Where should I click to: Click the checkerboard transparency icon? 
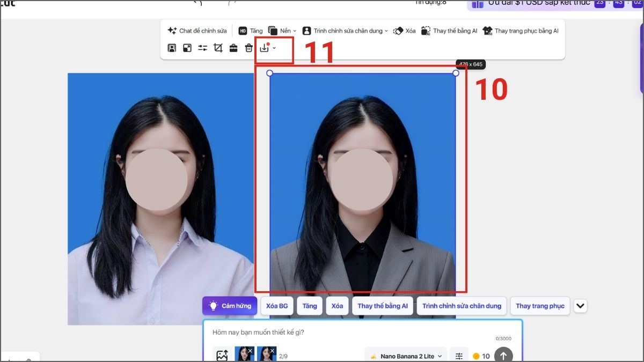[x=187, y=48]
